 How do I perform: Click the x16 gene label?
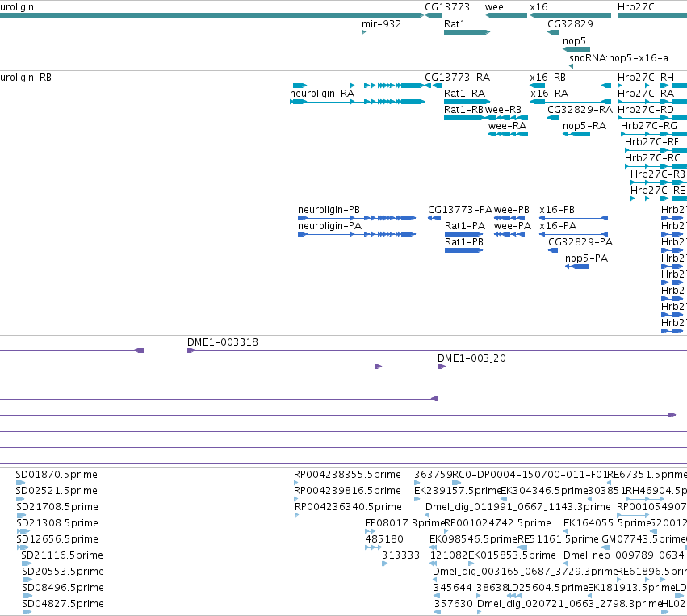pos(538,7)
